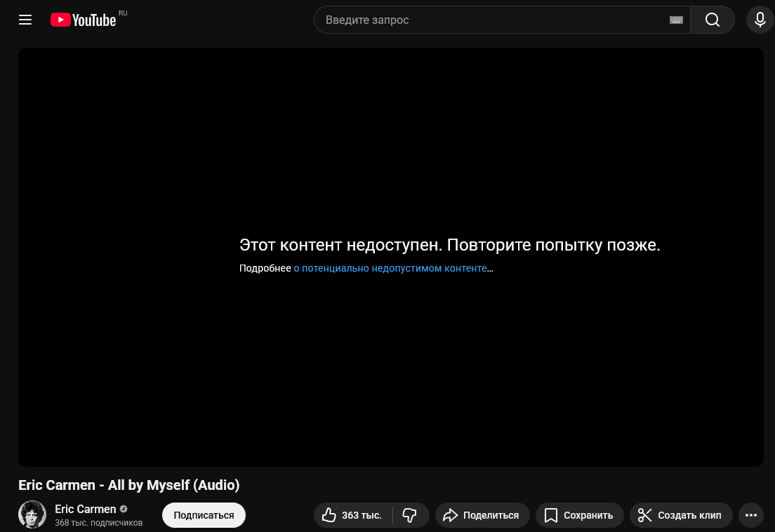
Task: Open the on-screen keyboard icon
Action: click(676, 20)
